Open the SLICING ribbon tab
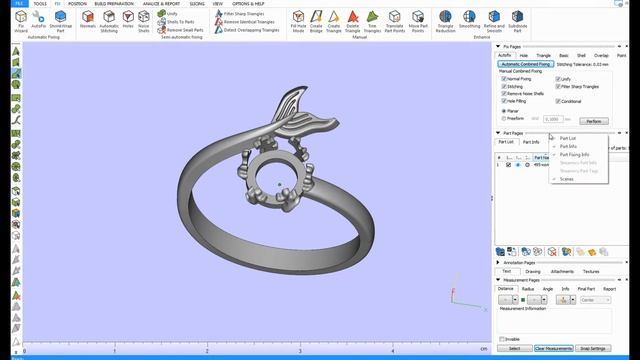 click(197, 4)
